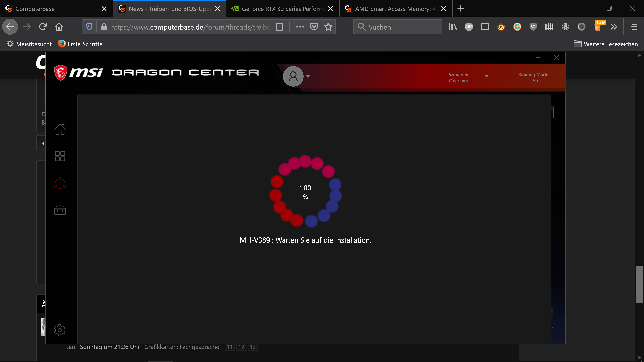This screenshot has width=644, height=362.
Task: Show more toolbar extensions chevron
Action: (614, 27)
